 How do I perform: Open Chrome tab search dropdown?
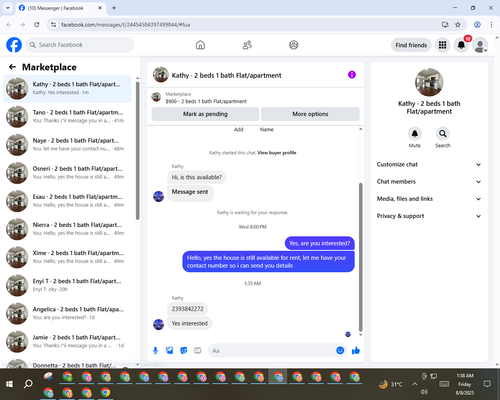click(x=8, y=8)
